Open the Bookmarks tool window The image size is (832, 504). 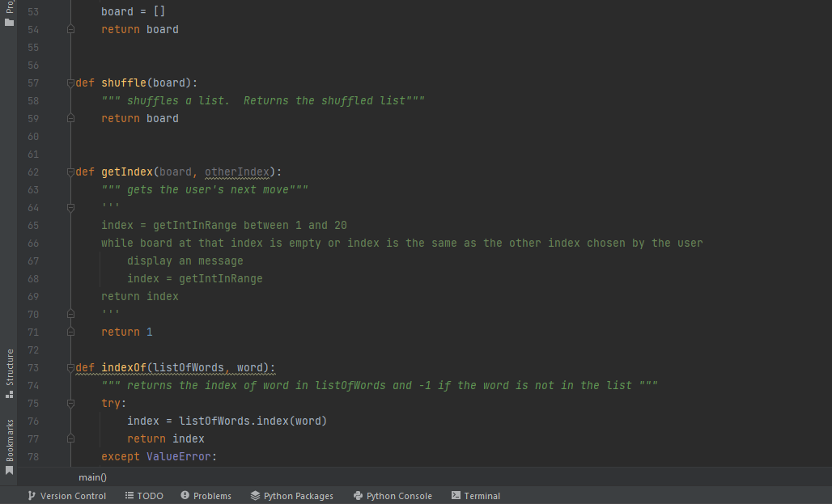(x=9, y=447)
